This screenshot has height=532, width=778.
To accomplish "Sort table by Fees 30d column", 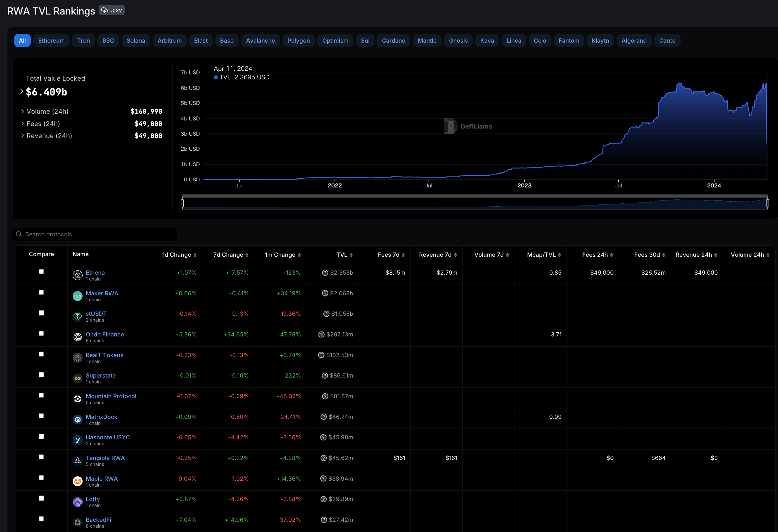I will coord(649,255).
